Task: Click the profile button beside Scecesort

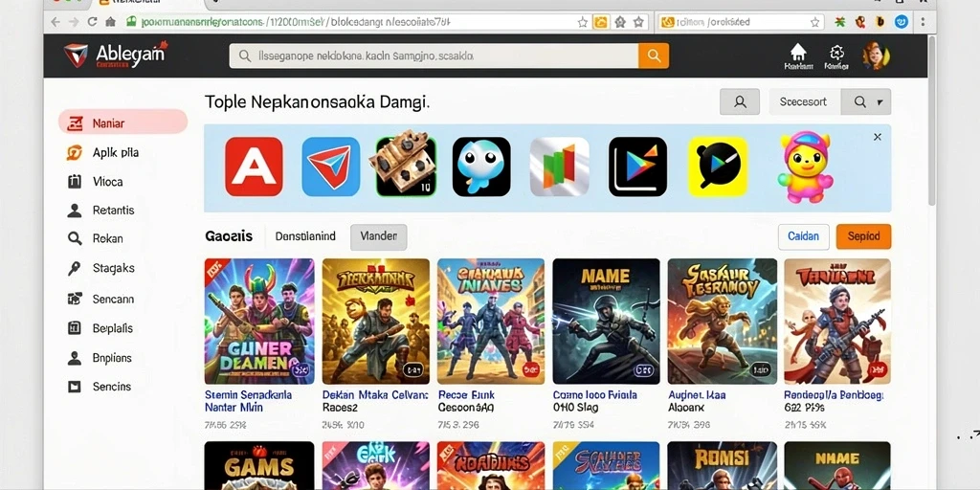Action: [740, 101]
